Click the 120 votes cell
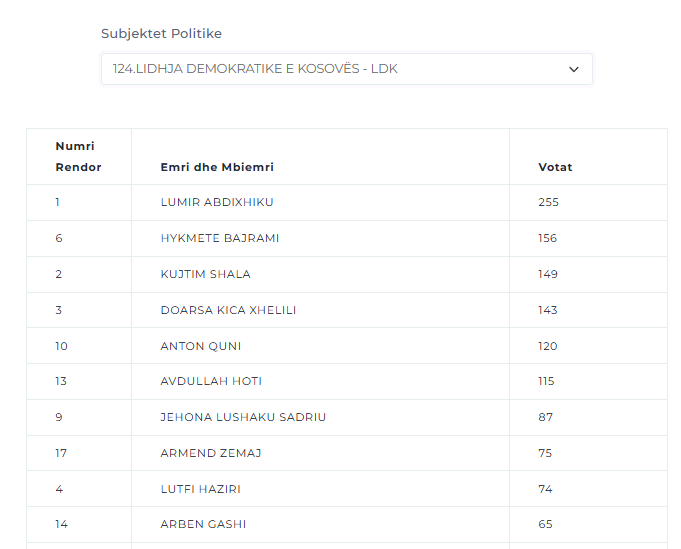The height and width of the screenshot is (549, 681). tap(588, 346)
